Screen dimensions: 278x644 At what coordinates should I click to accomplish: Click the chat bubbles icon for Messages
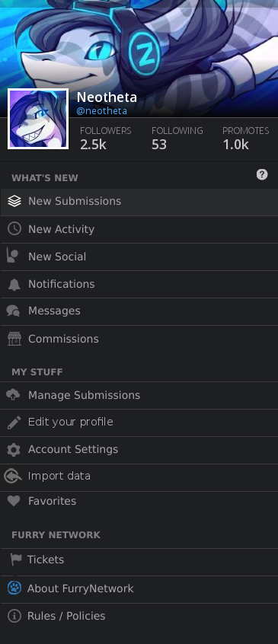pos(14,311)
